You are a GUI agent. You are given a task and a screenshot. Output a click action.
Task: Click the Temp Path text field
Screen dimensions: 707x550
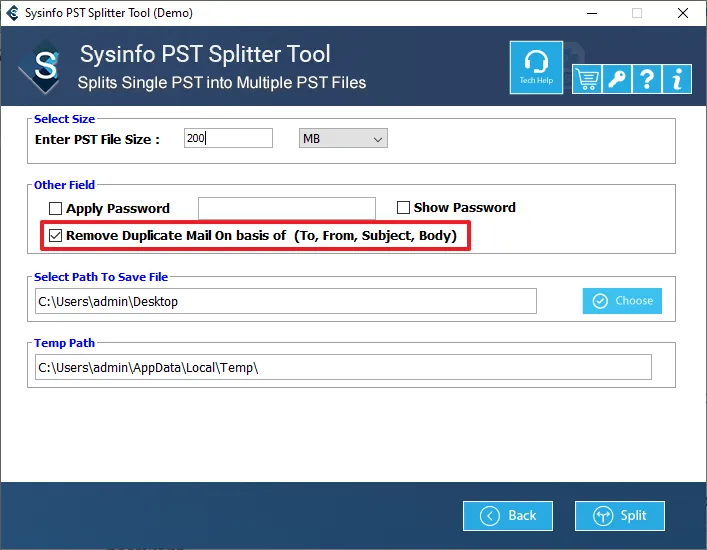pyautogui.click(x=343, y=367)
